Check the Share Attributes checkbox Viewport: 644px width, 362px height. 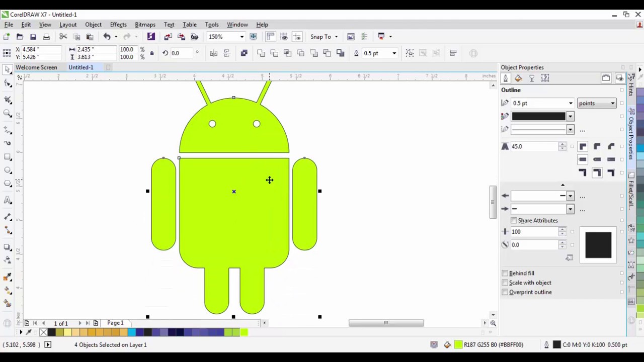point(514,221)
